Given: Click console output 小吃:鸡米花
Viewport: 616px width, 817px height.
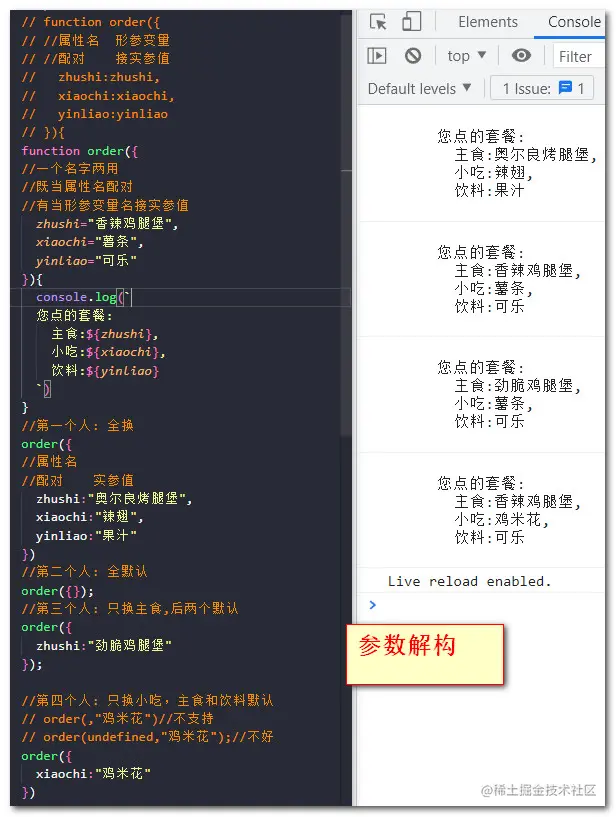Looking at the screenshot, I should click(x=502, y=519).
